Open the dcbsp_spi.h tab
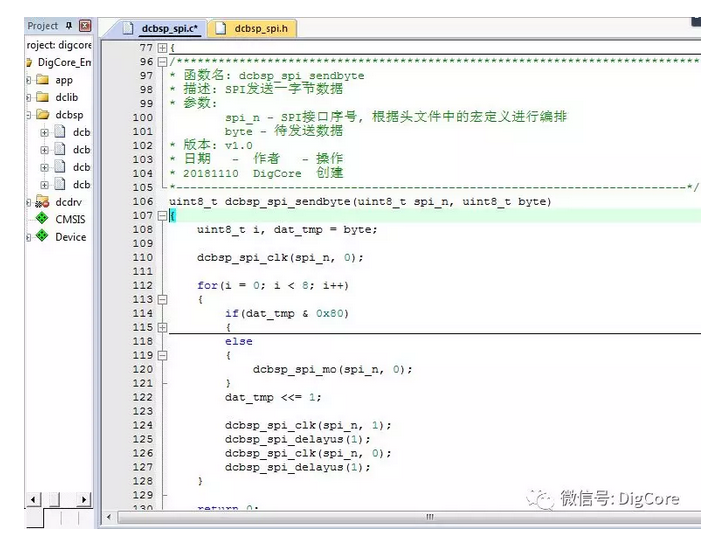Viewport: 721px width, 543px height. pyautogui.click(x=253, y=29)
